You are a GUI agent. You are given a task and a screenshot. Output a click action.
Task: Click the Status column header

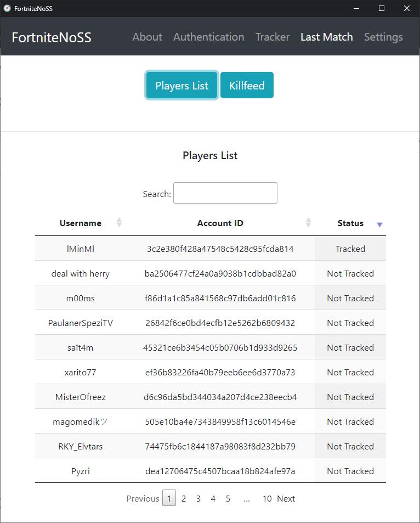click(350, 223)
